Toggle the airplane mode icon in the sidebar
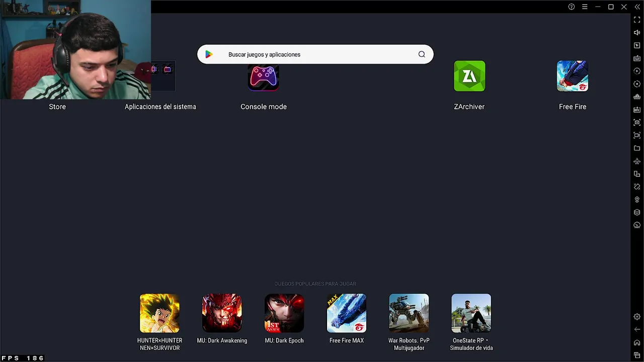This screenshot has width=644, height=362. 637,161
